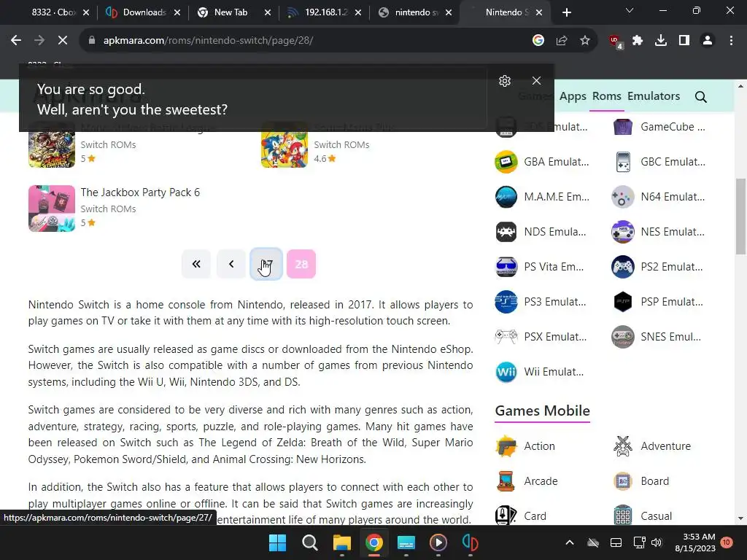This screenshot has height=560, width=747.
Task: Open the Chrome profile menu
Action: pyautogui.click(x=708, y=41)
